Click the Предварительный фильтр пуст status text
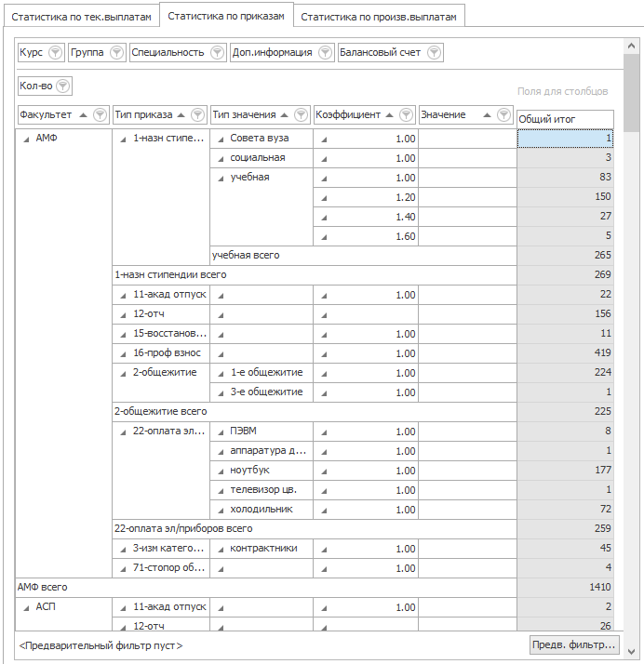 (x=101, y=645)
